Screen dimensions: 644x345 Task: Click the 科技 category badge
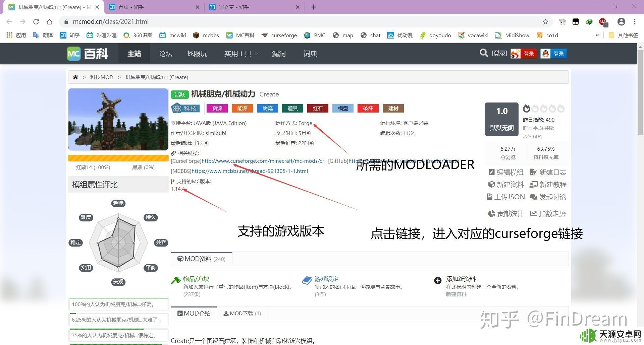coord(185,108)
